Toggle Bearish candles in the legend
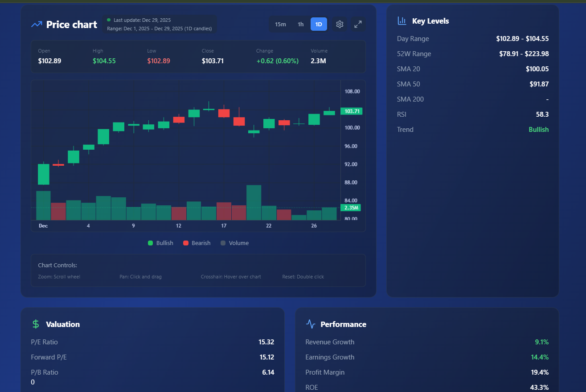This screenshot has height=392, width=586. coord(197,243)
